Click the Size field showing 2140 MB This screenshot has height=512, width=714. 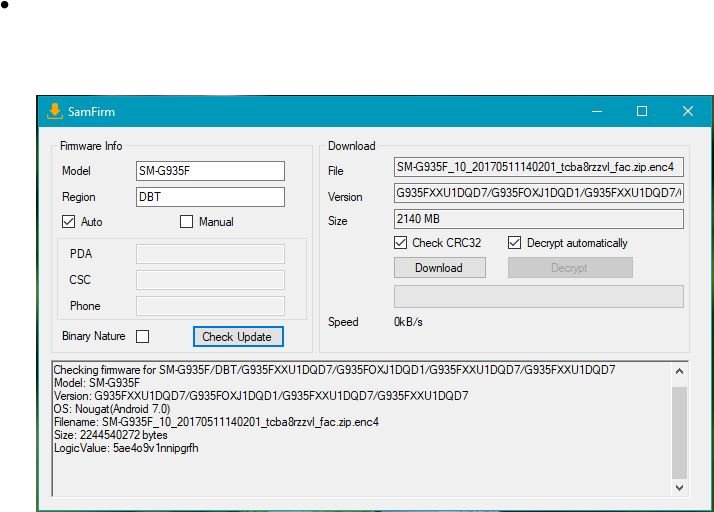click(539, 219)
